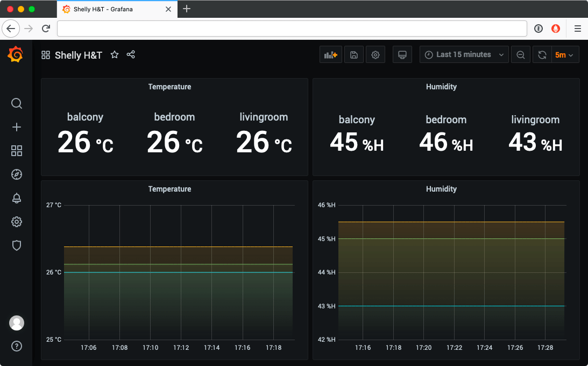Screen dimensions: 588x366
Task: Save the dashboard using the save icon
Action: pos(353,54)
